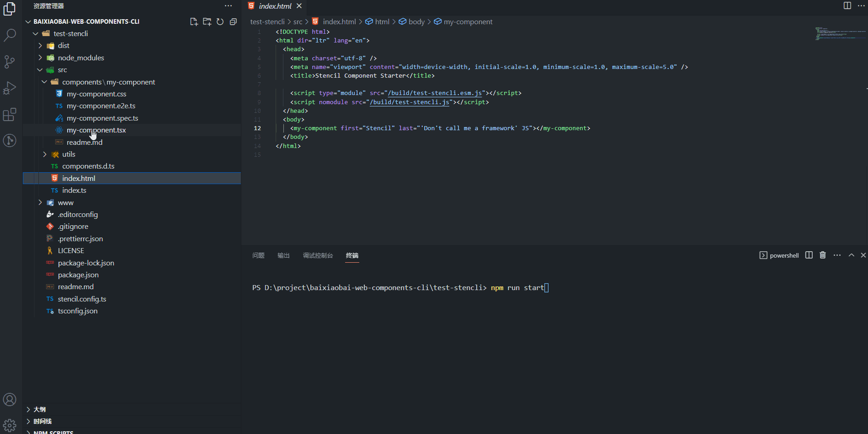Open the Search view in the activity bar
This screenshot has width=868, height=434.
[x=10, y=35]
